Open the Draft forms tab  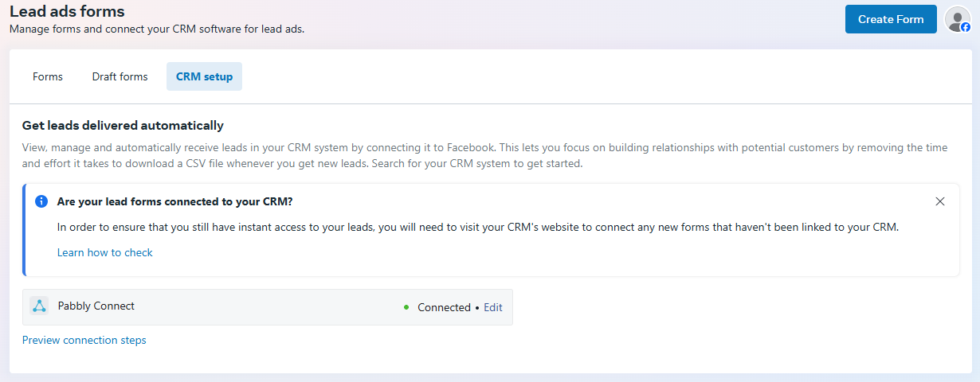click(x=120, y=76)
